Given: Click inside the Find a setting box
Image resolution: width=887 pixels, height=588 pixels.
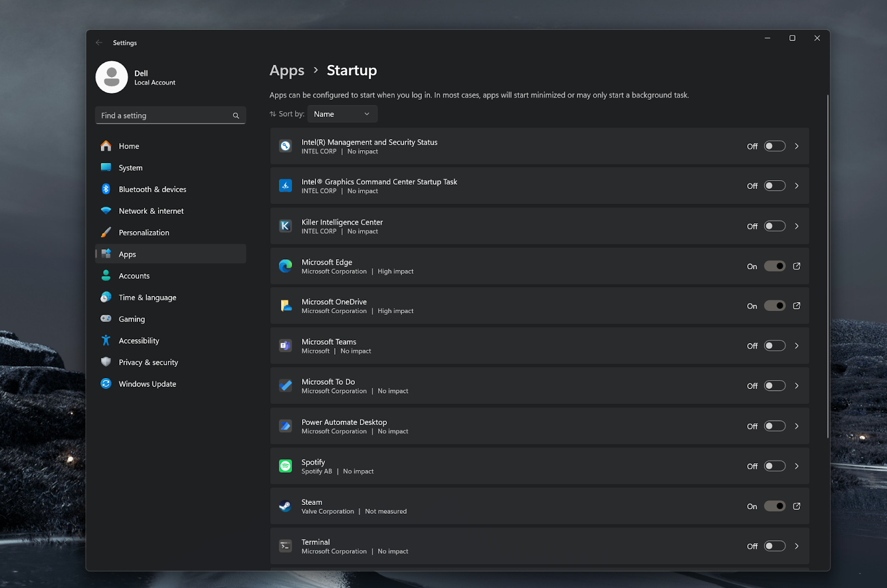Looking at the screenshot, I should tap(170, 115).
